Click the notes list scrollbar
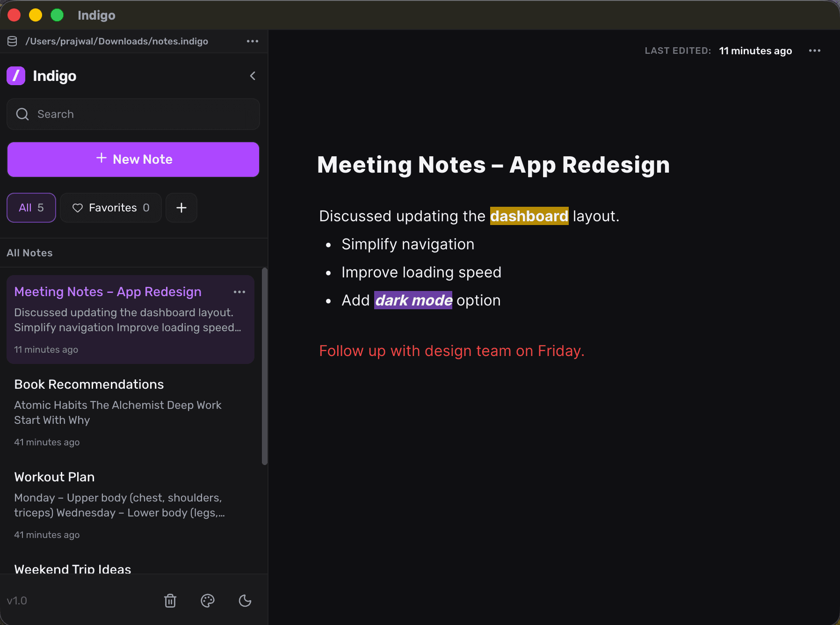This screenshot has width=840, height=625. tap(265, 366)
